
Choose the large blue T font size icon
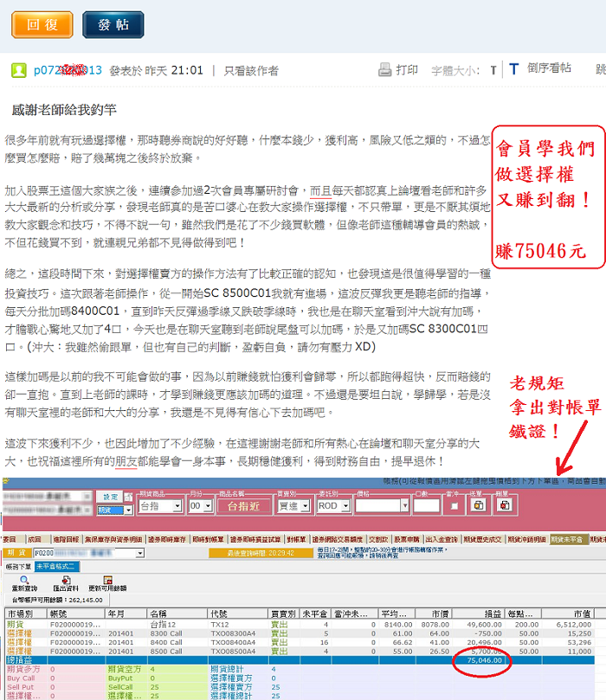(x=513, y=69)
